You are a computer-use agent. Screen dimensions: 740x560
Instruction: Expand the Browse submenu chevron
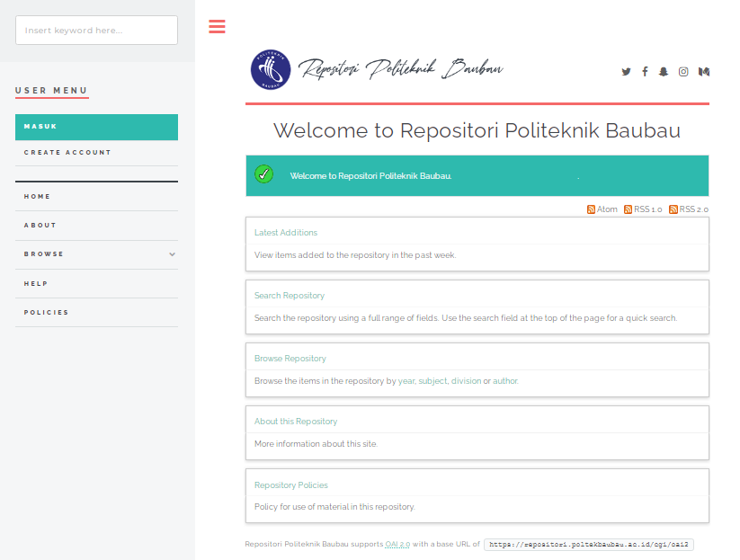172,254
